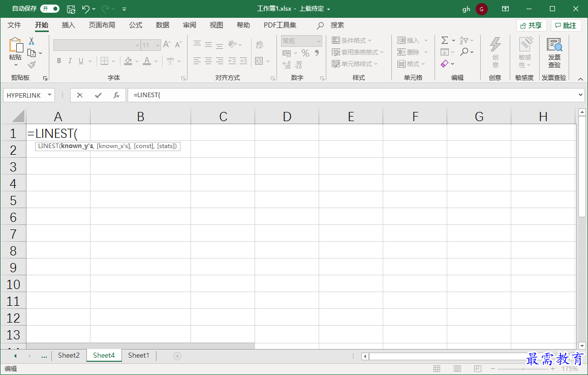Open the font name combo box

tap(97, 45)
